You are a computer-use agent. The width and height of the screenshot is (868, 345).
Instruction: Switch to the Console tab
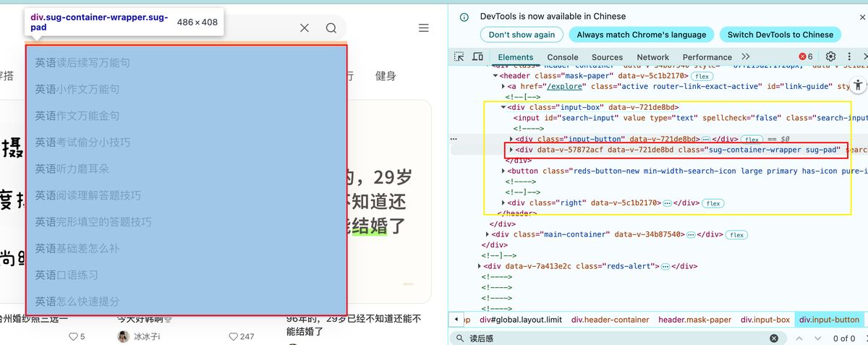point(562,57)
